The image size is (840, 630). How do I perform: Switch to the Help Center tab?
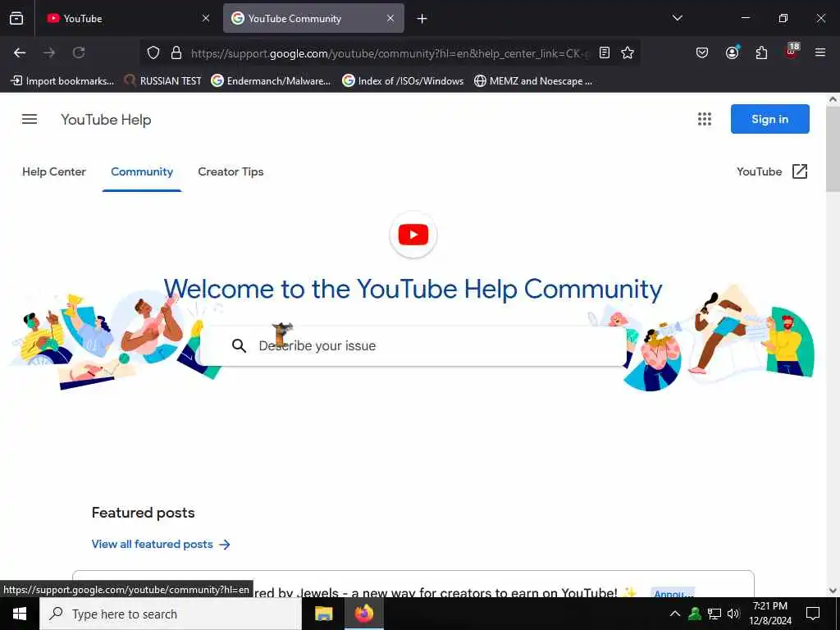[x=54, y=172]
